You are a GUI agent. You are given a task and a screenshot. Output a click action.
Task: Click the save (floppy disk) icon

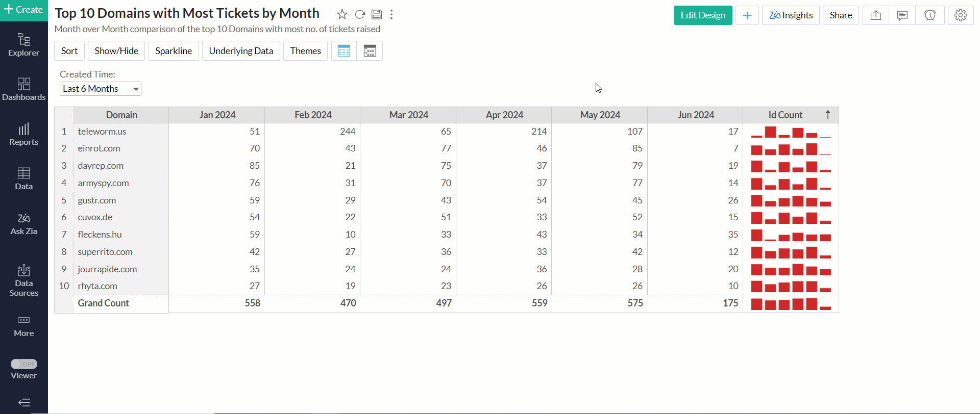377,14
